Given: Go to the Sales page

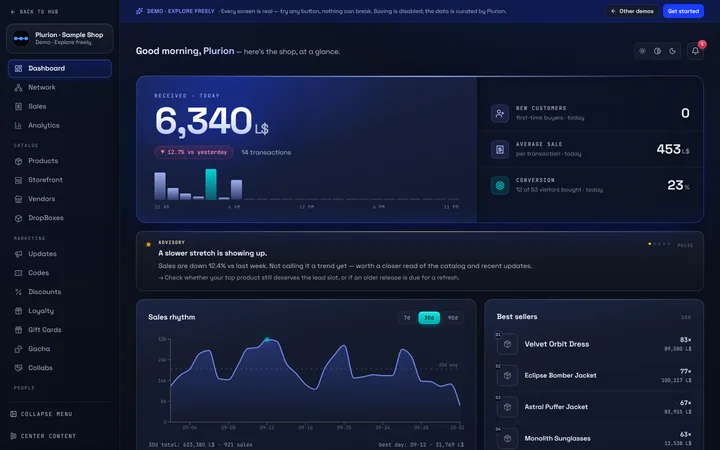Looking at the screenshot, I should tap(60, 107).
